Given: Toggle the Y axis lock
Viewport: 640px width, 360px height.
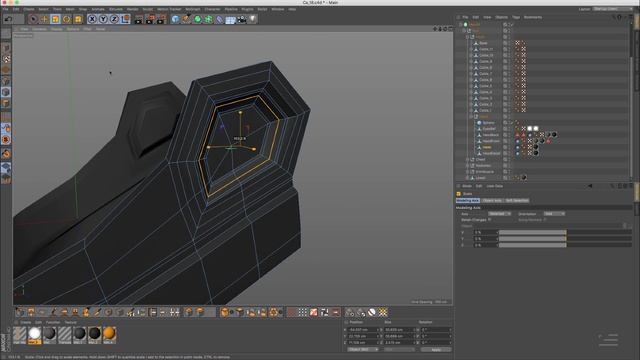Looking at the screenshot, I should (x=103, y=19).
